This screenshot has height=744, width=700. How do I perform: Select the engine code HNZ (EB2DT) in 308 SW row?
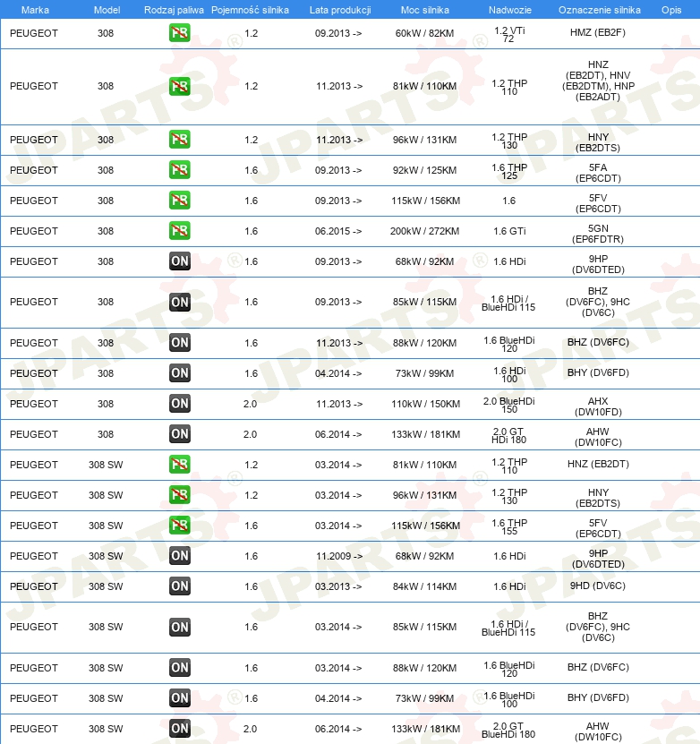[598, 464]
